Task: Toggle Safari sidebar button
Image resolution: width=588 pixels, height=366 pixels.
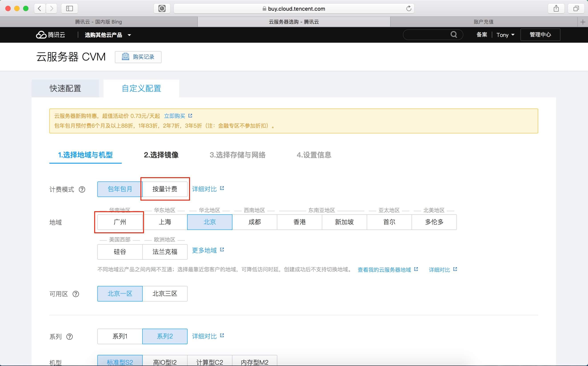Action: coord(69,8)
